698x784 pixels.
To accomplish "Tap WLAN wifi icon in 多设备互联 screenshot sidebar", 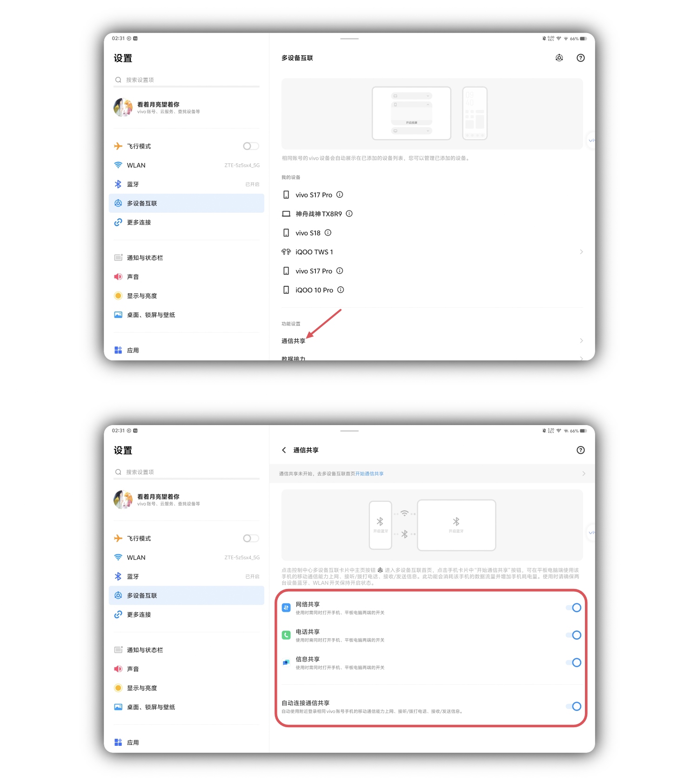I will 118,165.
